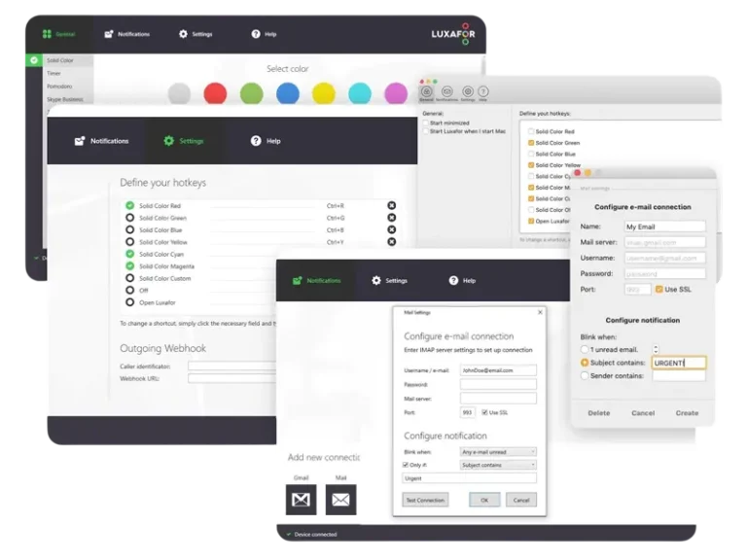This screenshot has width=747, height=560.
Task: Remove the Solid Color Red hotkey
Action: [391, 205]
